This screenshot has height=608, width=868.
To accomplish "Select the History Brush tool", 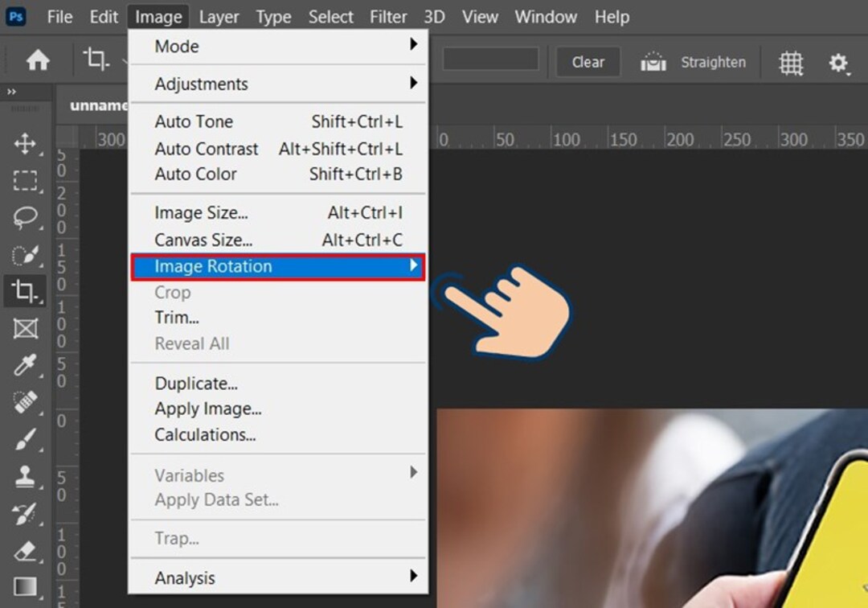I will click(x=25, y=514).
